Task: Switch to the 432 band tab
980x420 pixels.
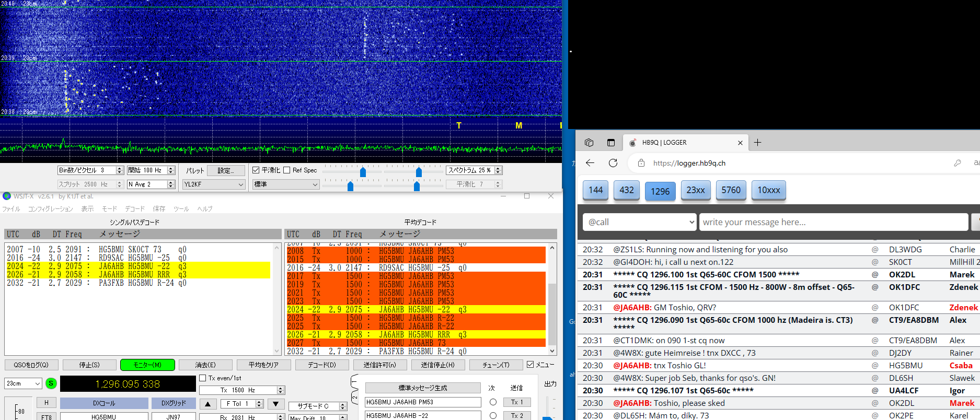Action: 627,190
